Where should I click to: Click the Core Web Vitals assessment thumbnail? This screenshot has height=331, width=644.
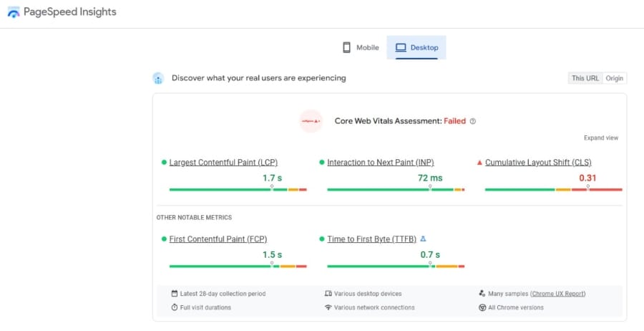click(311, 121)
